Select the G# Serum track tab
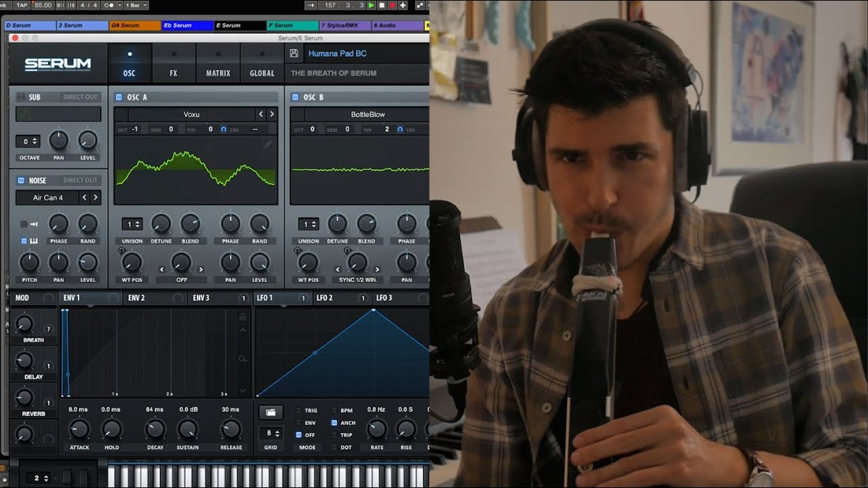 click(x=135, y=25)
